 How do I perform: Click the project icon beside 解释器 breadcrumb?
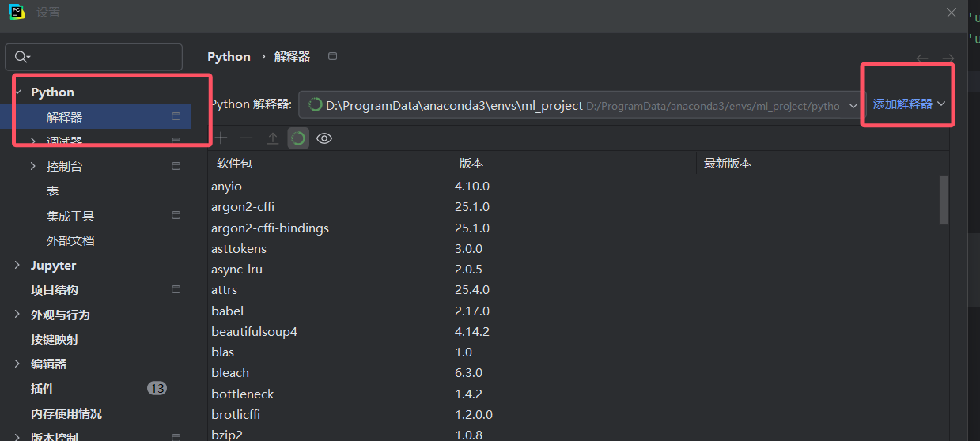pos(332,56)
